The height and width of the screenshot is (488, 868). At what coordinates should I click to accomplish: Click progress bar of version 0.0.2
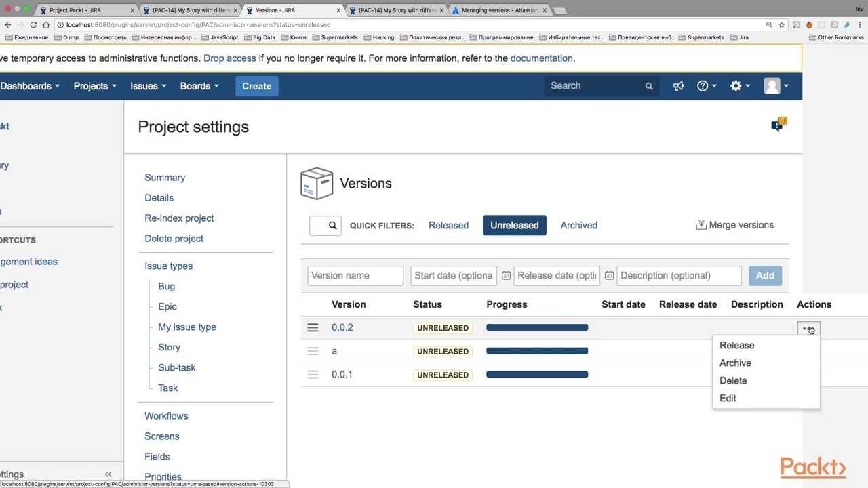[537, 327]
